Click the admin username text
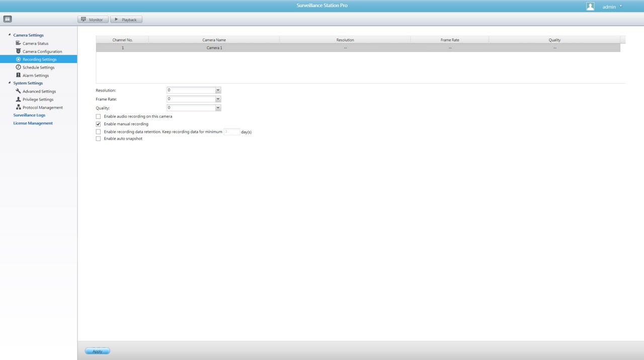 click(609, 7)
